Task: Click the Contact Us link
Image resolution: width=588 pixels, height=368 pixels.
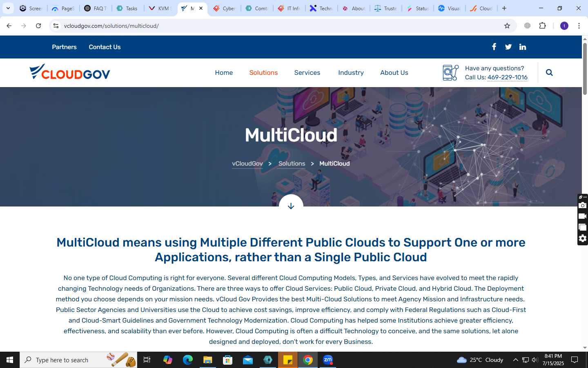Action: 105,47
